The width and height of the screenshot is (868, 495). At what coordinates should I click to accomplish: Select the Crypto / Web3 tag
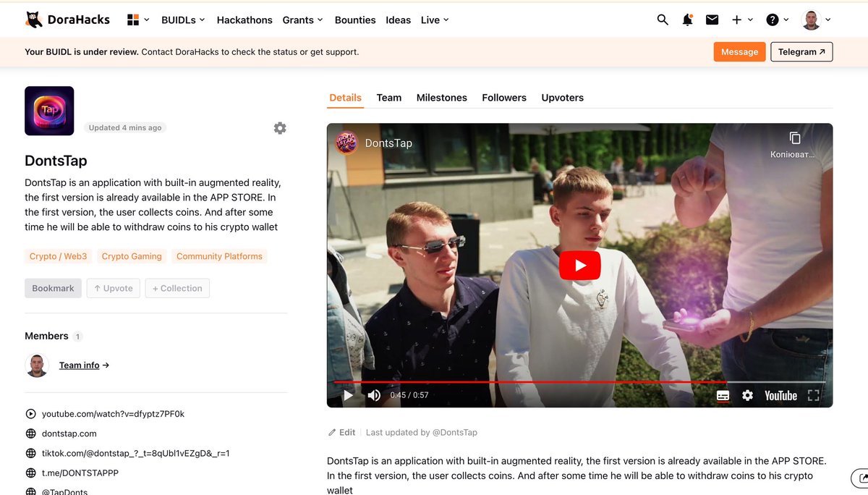click(x=58, y=256)
